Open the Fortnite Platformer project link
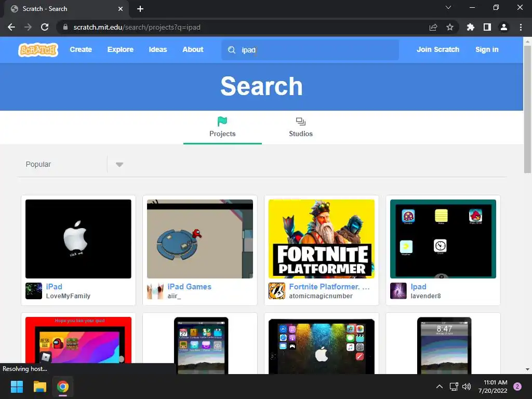The width and height of the screenshot is (532, 399). (329, 287)
